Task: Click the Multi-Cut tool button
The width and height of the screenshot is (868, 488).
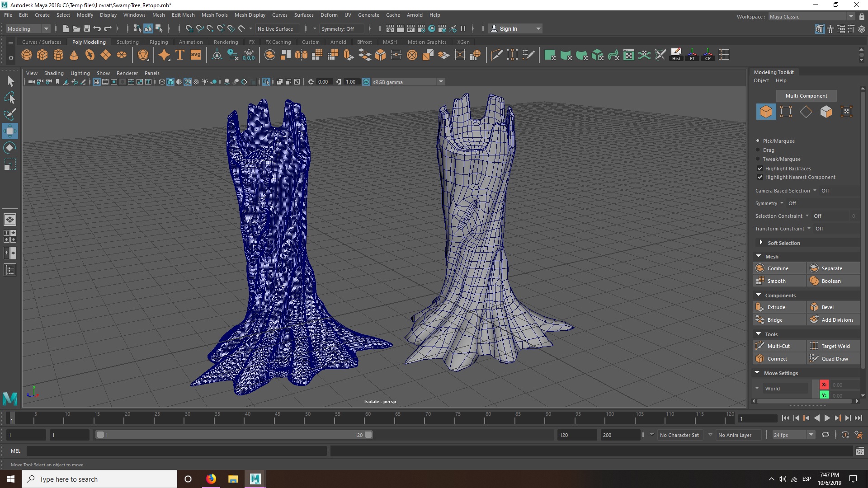Action: [x=778, y=346]
